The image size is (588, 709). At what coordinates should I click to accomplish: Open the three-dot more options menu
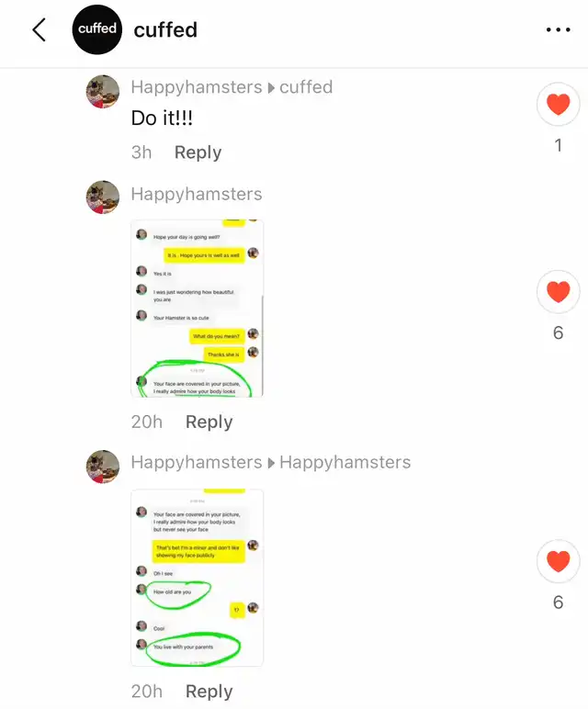click(559, 29)
